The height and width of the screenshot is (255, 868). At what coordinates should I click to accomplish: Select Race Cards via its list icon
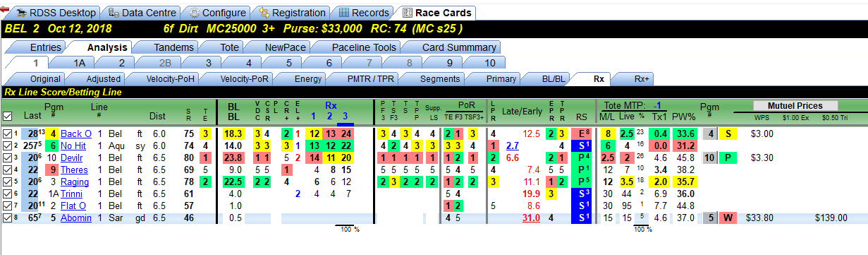pos(407,13)
